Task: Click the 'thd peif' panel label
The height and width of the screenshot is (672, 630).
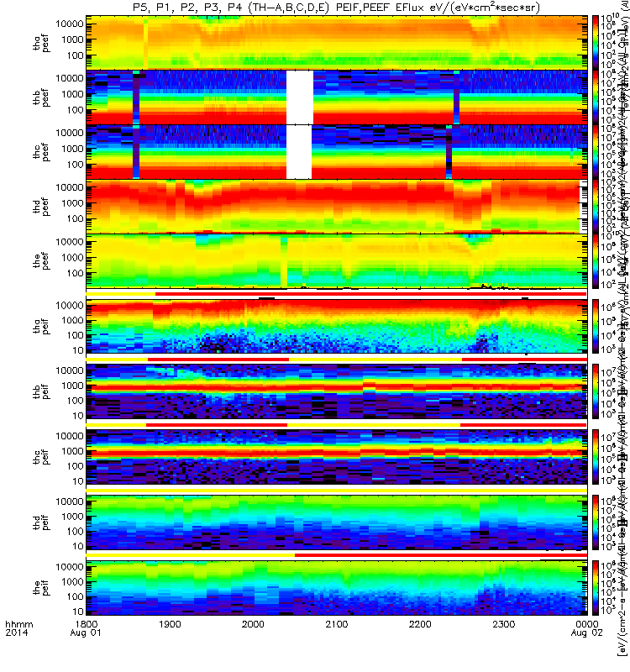Action: tap(41, 522)
